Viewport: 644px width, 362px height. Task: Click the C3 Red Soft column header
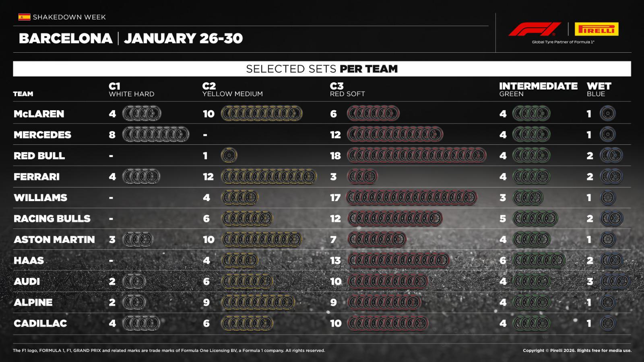click(347, 90)
